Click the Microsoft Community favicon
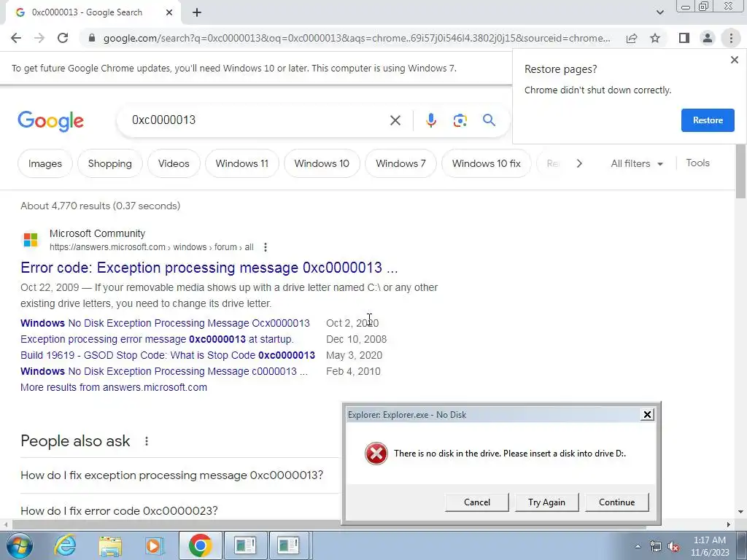The image size is (747, 560). [x=31, y=239]
